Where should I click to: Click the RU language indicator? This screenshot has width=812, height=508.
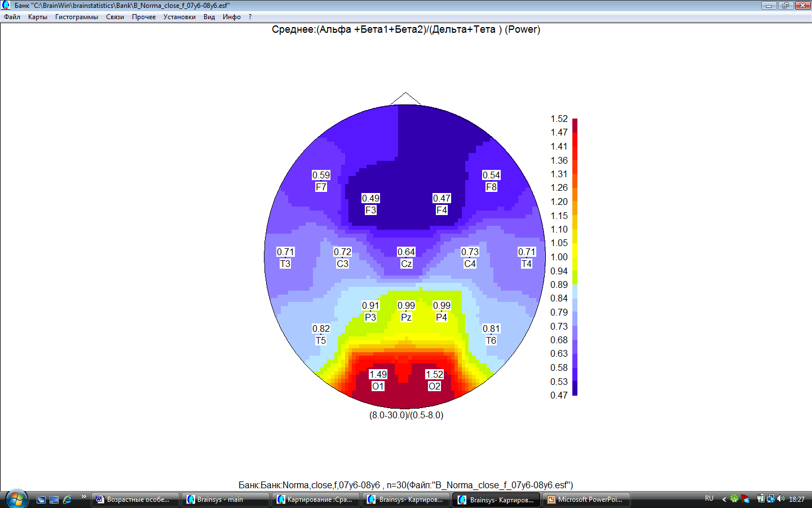click(x=709, y=499)
